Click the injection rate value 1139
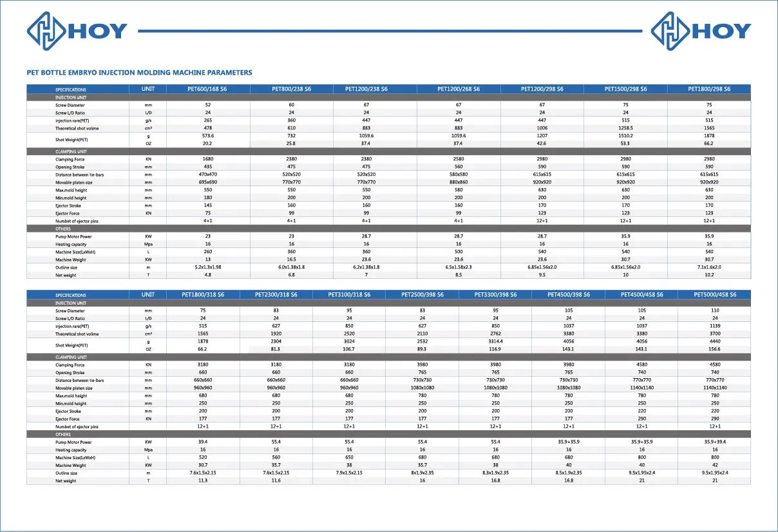 click(715, 326)
